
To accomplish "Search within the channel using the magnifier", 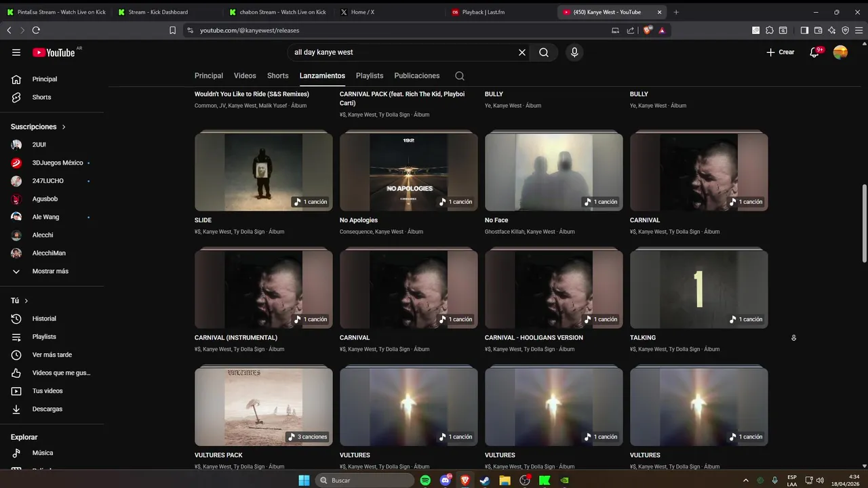I will [x=460, y=76].
